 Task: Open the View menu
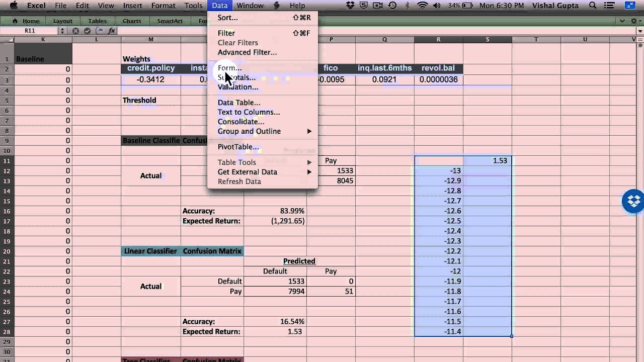(106, 6)
